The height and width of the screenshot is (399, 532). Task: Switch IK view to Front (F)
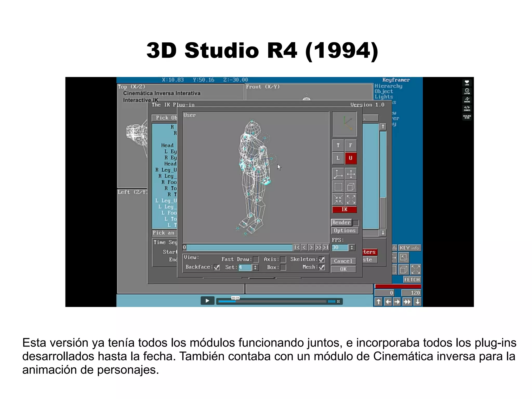[x=351, y=145]
